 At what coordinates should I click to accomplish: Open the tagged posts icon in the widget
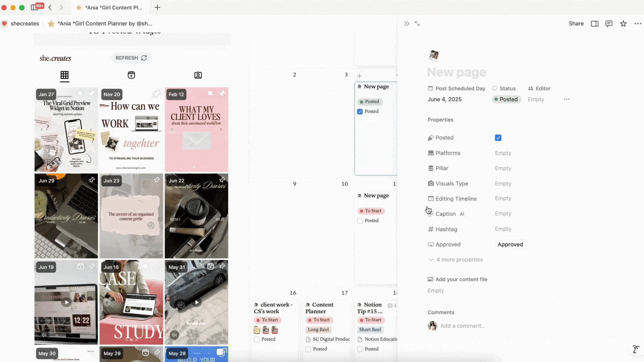pos(198,75)
